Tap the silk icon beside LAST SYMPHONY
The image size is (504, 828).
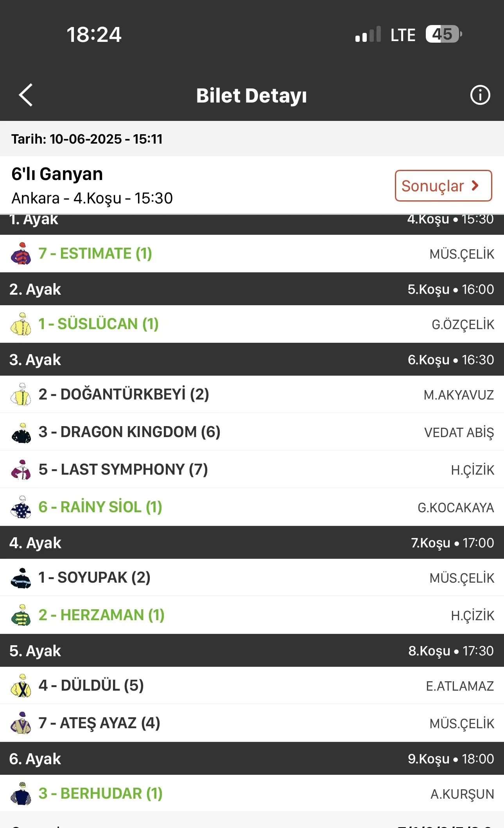click(21, 470)
